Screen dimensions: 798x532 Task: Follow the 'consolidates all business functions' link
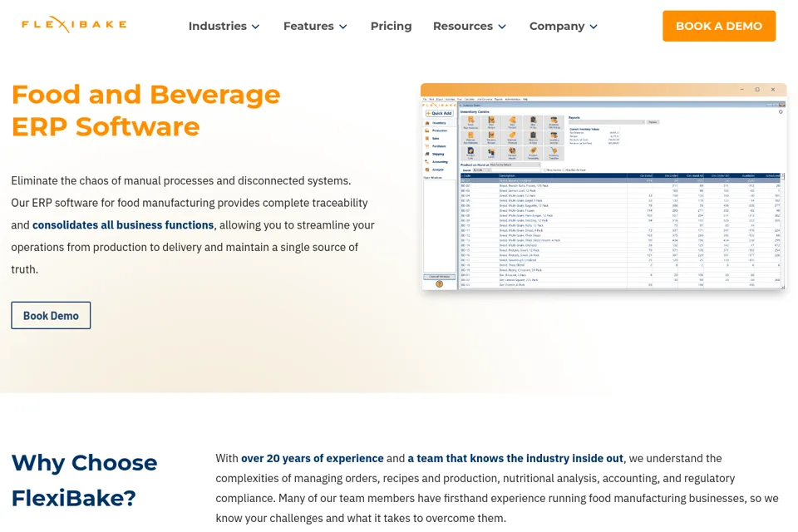pyautogui.click(x=123, y=225)
